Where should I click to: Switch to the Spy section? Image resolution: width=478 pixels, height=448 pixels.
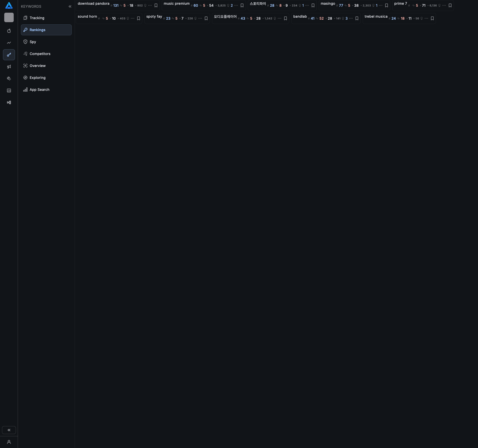tap(33, 42)
